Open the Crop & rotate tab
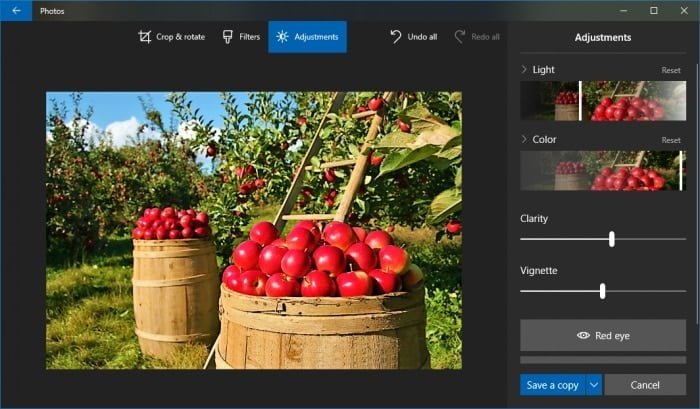The height and width of the screenshot is (409, 700). (x=172, y=37)
